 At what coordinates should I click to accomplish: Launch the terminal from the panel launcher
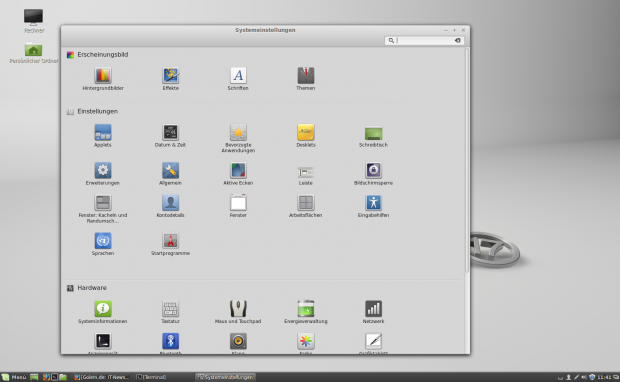[x=55, y=377]
